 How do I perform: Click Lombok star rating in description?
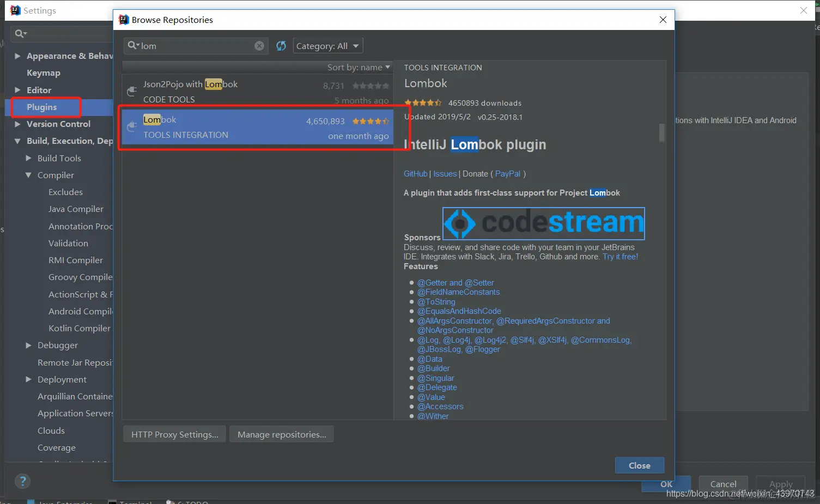pos(423,102)
